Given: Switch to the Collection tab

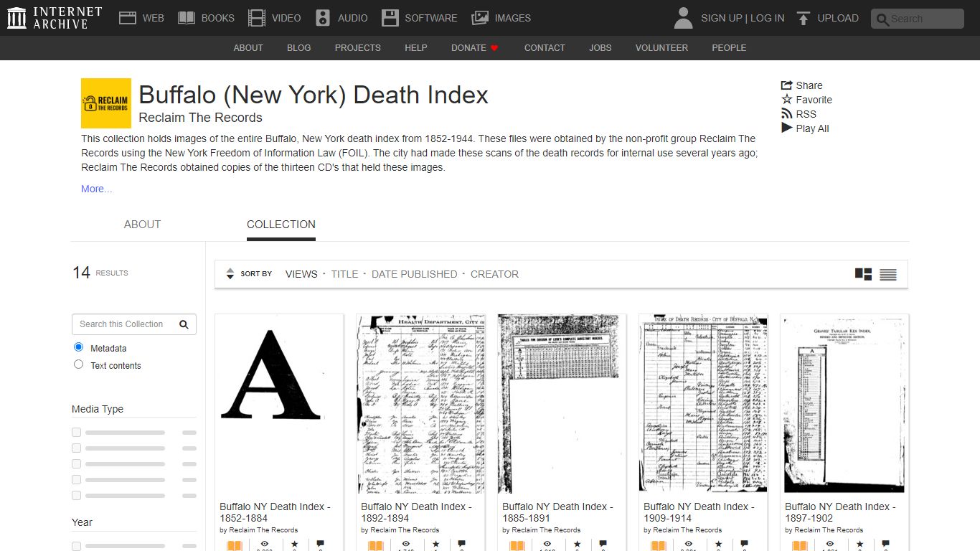Looking at the screenshot, I should pyautogui.click(x=281, y=225).
